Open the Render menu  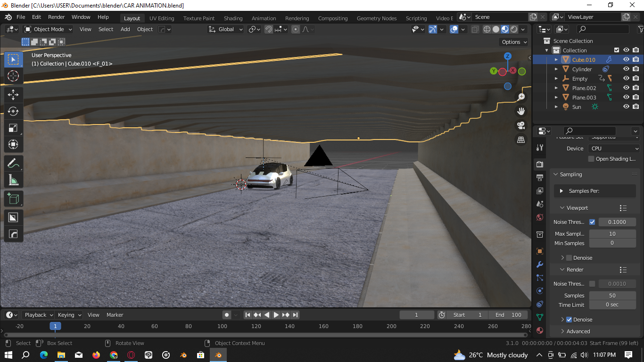(x=56, y=17)
